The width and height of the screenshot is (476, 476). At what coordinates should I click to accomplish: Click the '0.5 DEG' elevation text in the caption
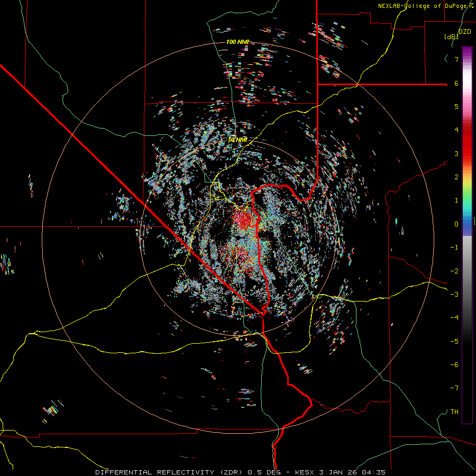(264, 472)
